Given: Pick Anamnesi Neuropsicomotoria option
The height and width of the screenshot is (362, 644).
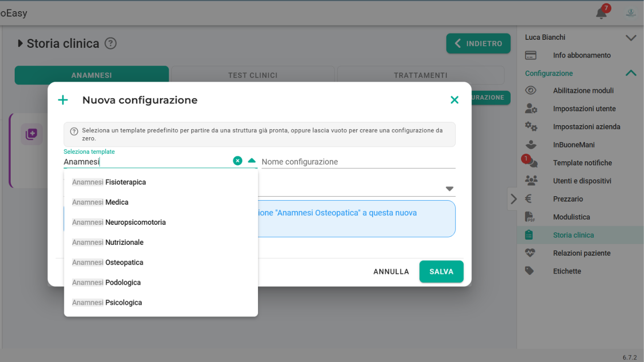Looking at the screenshot, I should point(161,222).
